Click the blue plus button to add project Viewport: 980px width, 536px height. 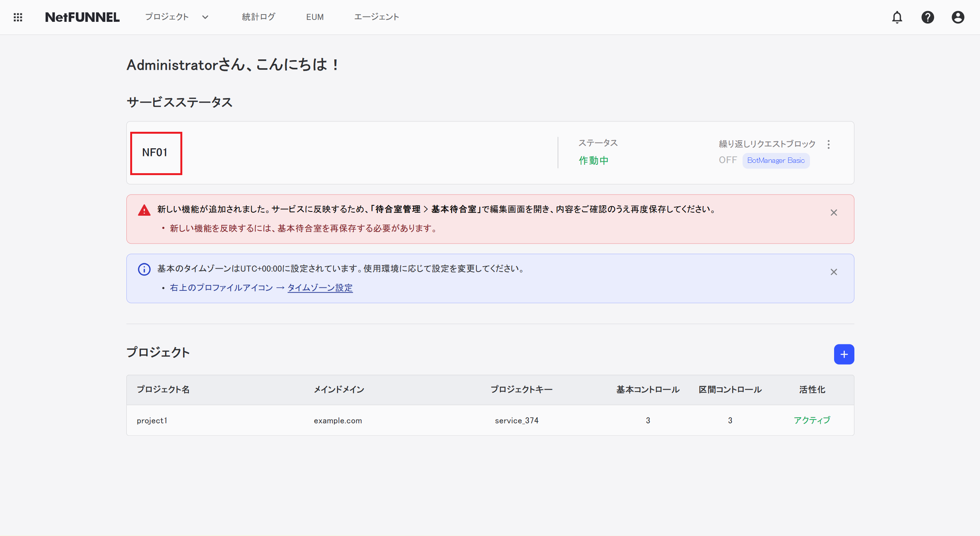(x=844, y=354)
